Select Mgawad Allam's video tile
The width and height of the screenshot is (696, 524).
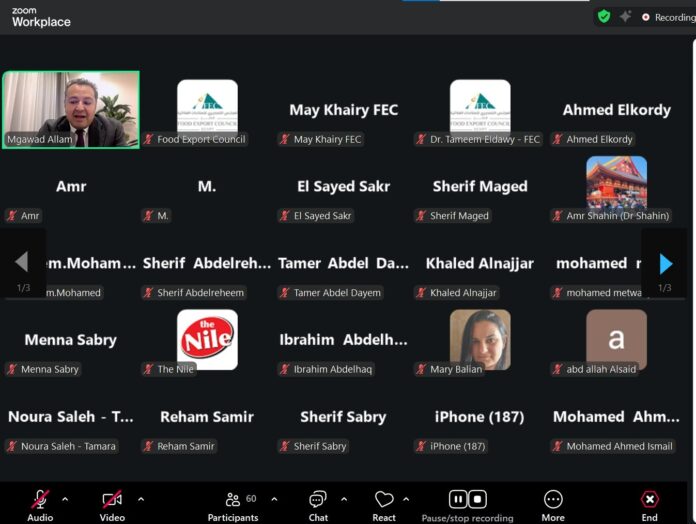point(71,109)
